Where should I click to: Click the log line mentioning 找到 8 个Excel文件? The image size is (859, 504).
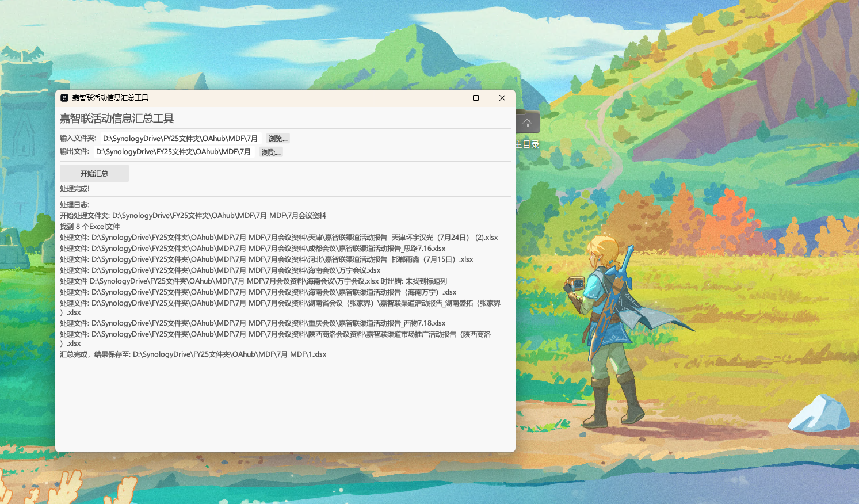tap(90, 226)
